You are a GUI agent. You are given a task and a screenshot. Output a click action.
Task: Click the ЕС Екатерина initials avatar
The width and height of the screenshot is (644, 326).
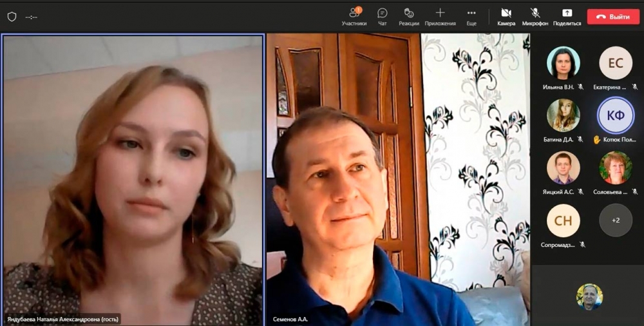(616, 63)
